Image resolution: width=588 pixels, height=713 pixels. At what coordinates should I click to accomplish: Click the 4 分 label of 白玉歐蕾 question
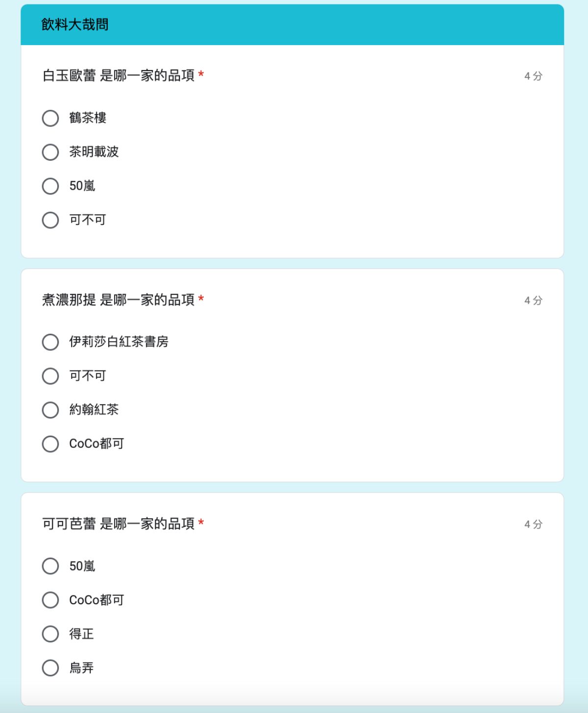point(533,76)
